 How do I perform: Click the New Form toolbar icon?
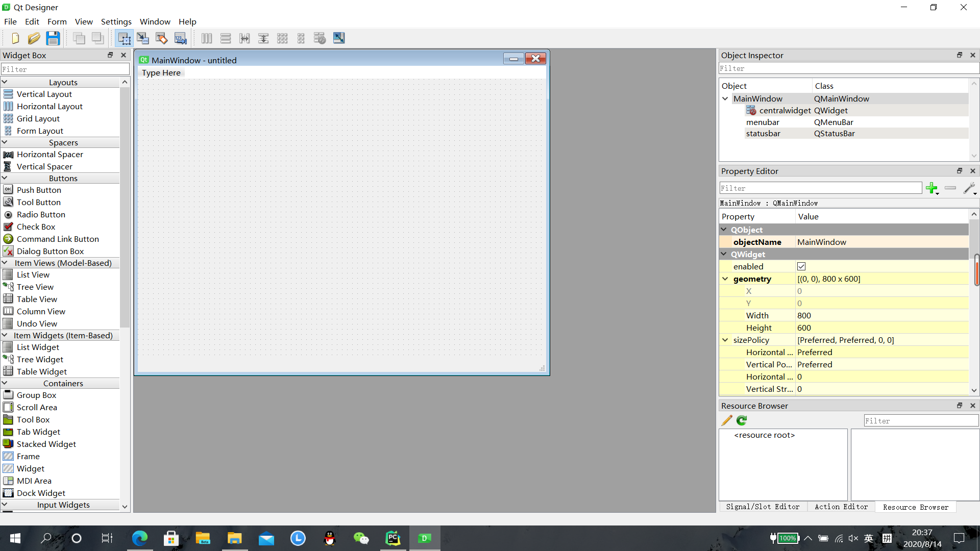click(15, 38)
